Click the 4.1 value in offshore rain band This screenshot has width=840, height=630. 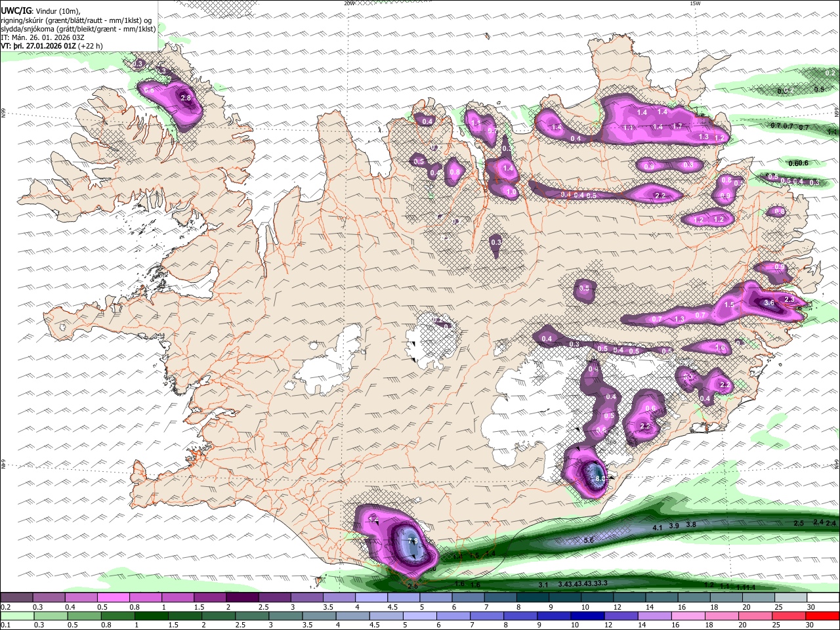coord(658,528)
